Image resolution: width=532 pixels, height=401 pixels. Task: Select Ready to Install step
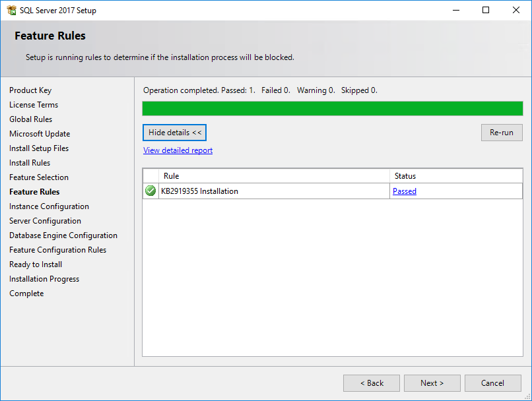point(36,264)
